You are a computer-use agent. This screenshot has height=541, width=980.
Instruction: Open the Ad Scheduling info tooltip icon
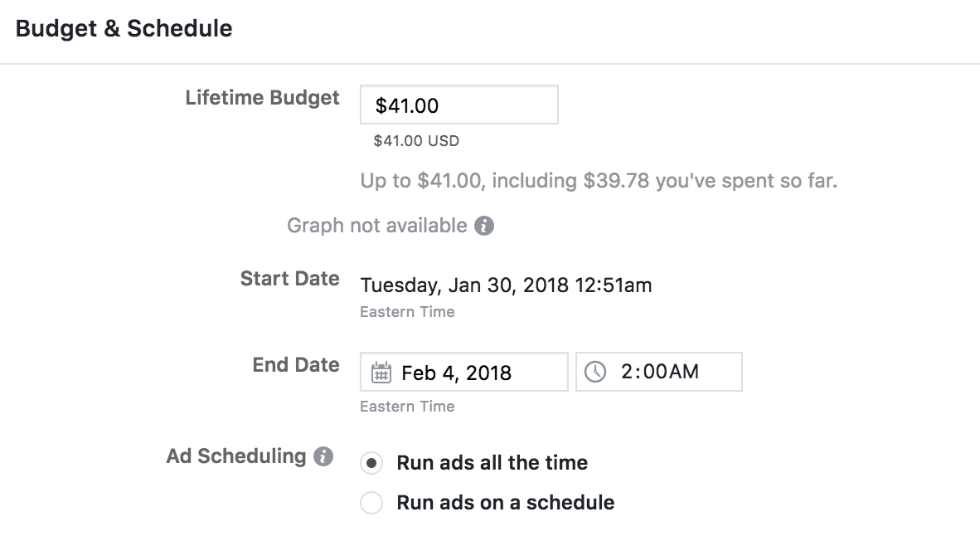[x=323, y=456]
